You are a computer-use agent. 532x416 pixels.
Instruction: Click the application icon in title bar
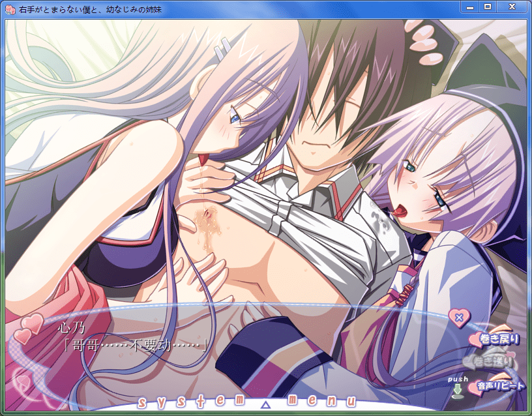click(x=10, y=10)
